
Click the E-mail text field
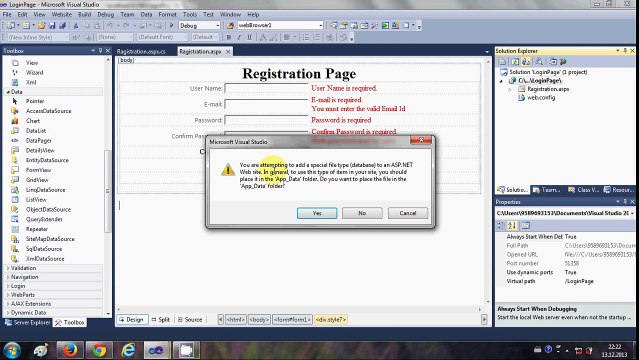point(266,104)
